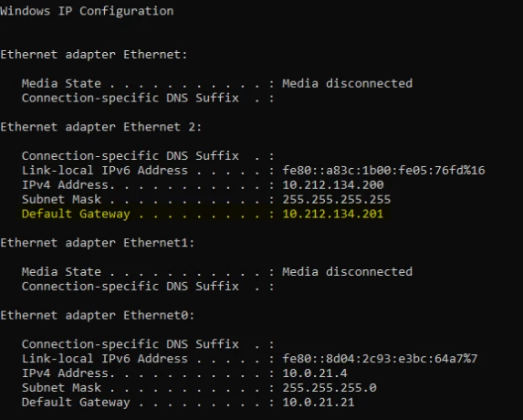The width and height of the screenshot is (523, 420).
Task: Click the highlighted Default Gateway label
Action: point(76,214)
